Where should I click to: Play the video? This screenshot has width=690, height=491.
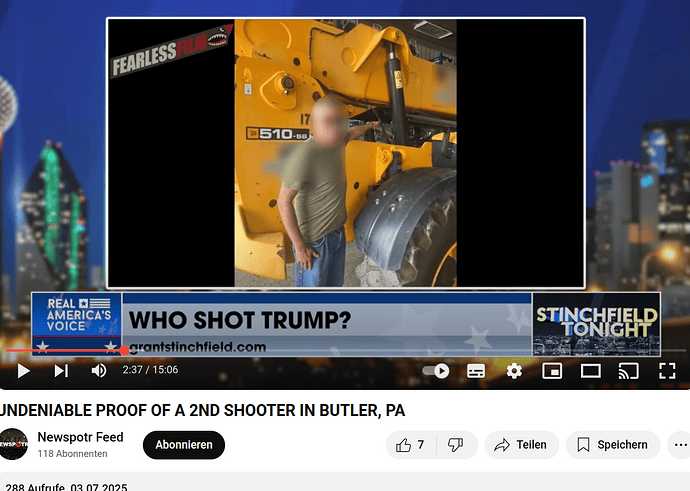tap(23, 371)
